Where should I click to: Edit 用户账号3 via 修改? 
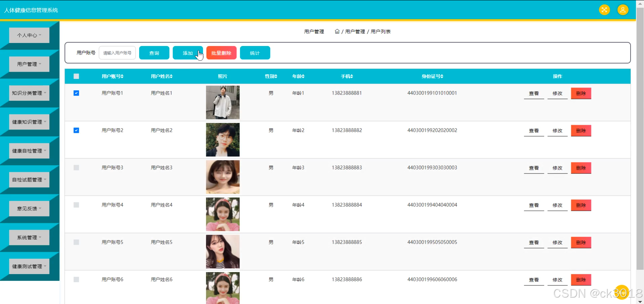[x=557, y=168]
